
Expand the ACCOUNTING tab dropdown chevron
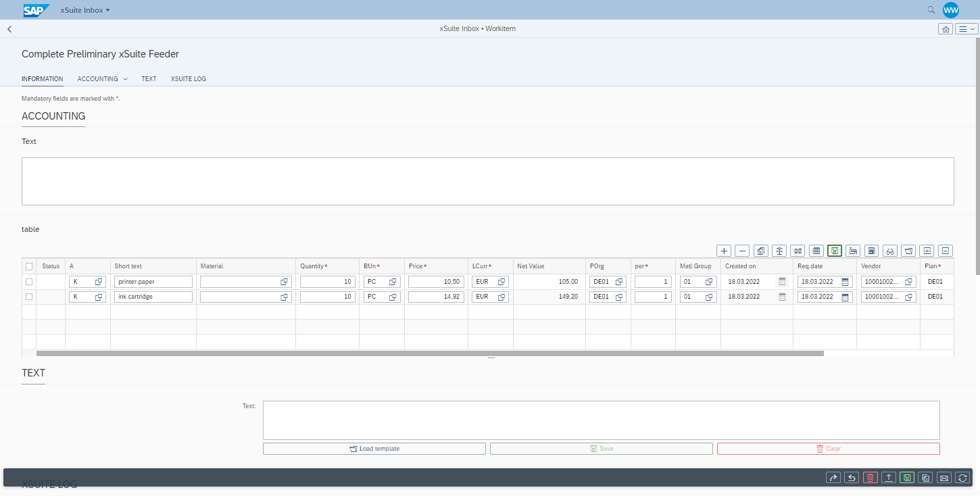coord(125,78)
